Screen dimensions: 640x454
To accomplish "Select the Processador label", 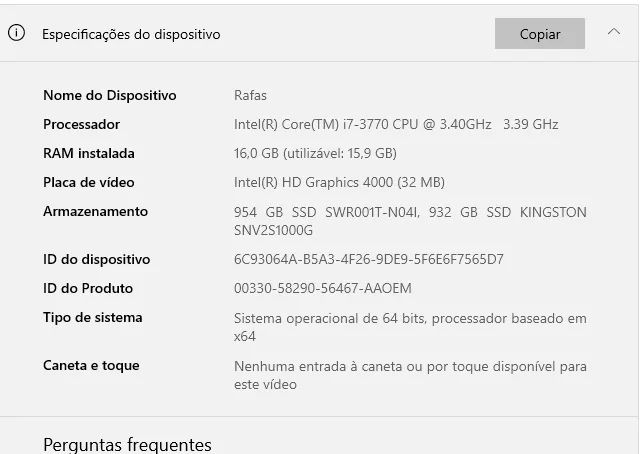I will pyautogui.click(x=81, y=125).
